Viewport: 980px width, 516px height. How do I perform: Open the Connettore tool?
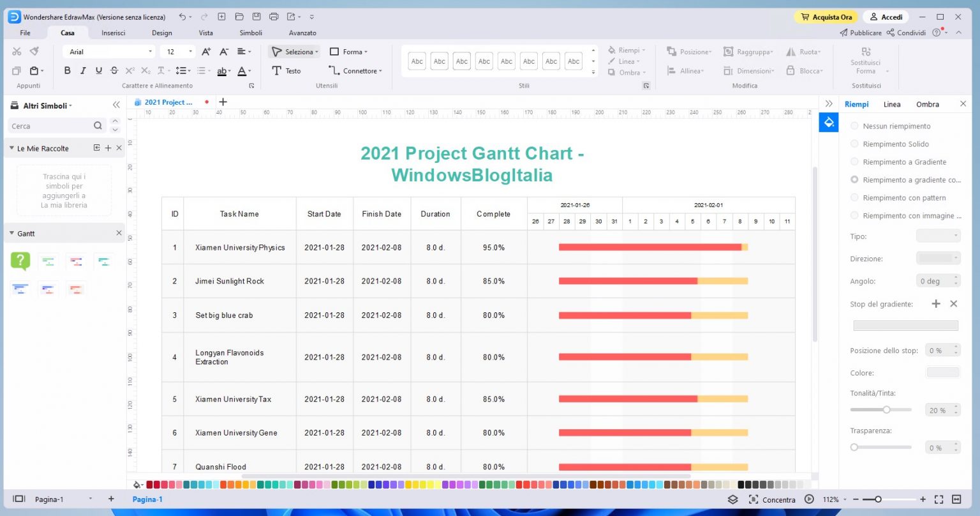(355, 70)
